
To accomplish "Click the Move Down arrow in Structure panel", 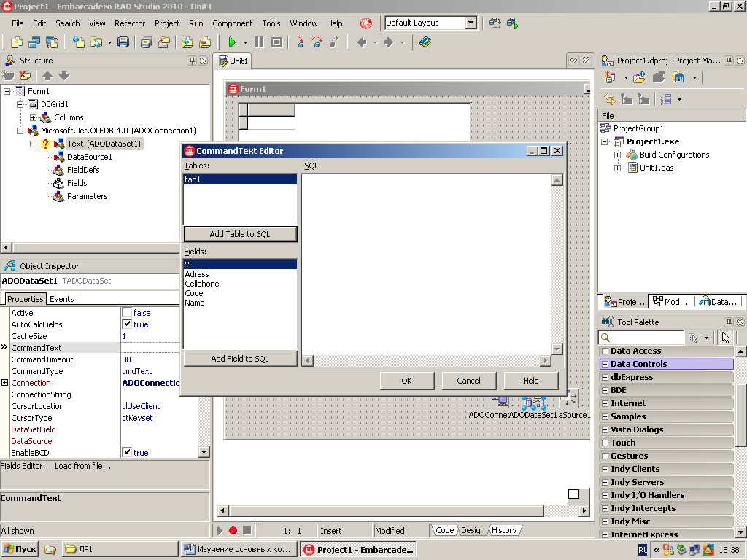I will coord(64,76).
